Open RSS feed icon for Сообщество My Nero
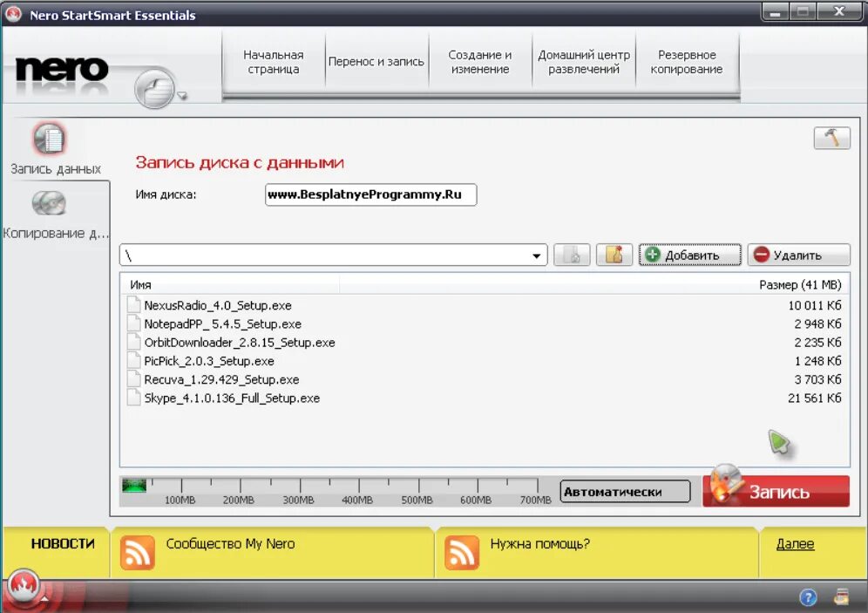Screen dimensions: 868x613 (138, 553)
